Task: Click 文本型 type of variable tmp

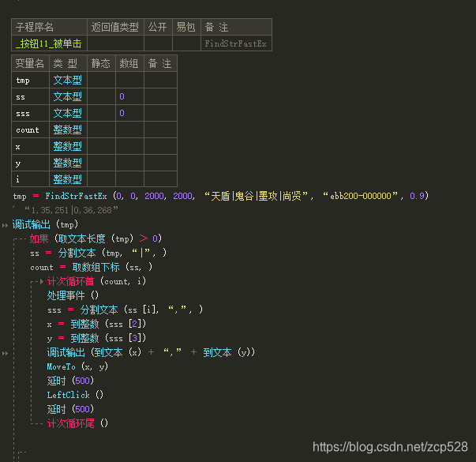Action: click(68, 81)
